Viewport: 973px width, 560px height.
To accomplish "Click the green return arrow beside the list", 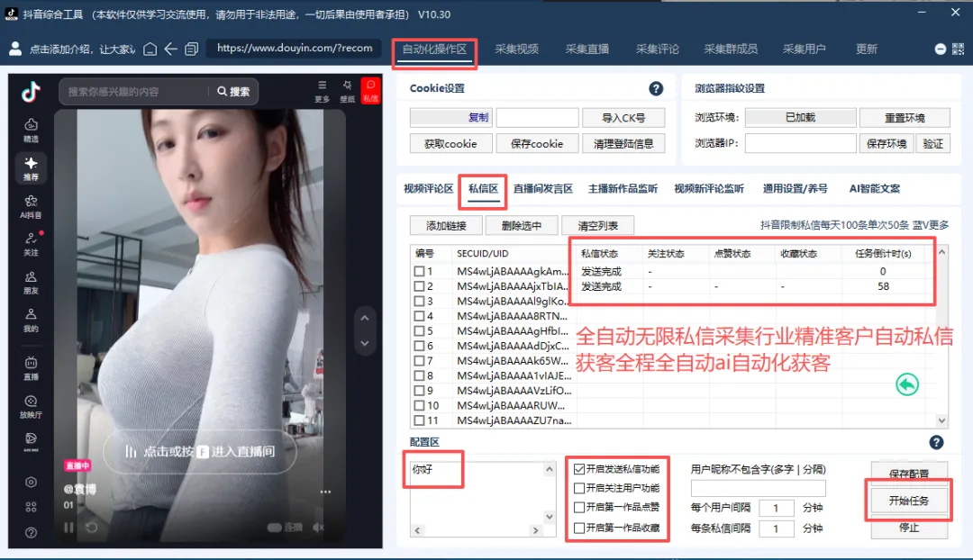I will [907, 384].
